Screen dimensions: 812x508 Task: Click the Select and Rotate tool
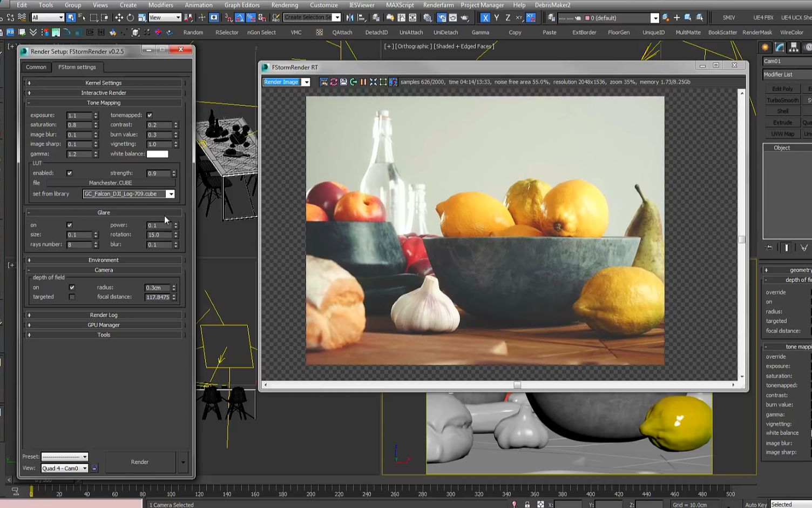pos(130,18)
